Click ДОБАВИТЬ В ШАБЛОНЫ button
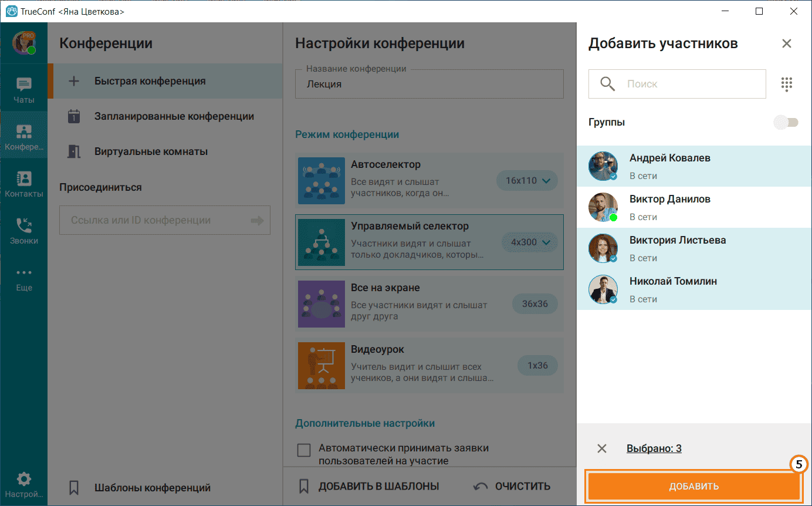Screen dimensions: 812x506 click(369, 486)
